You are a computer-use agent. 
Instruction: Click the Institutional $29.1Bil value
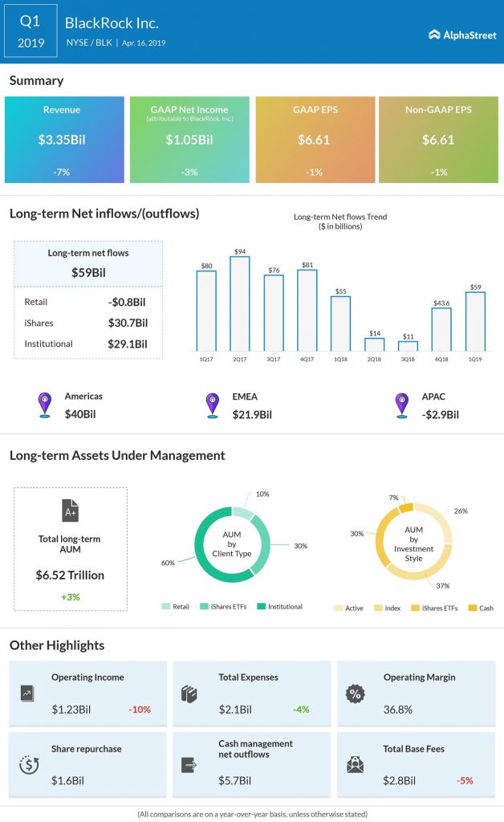pyautogui.click(x=128, y=344)
